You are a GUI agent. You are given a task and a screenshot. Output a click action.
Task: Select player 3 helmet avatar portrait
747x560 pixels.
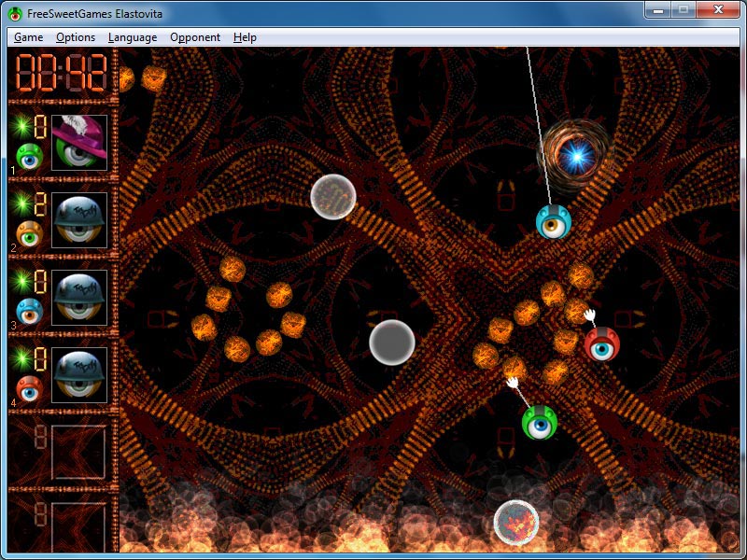[x=79, y=298]
